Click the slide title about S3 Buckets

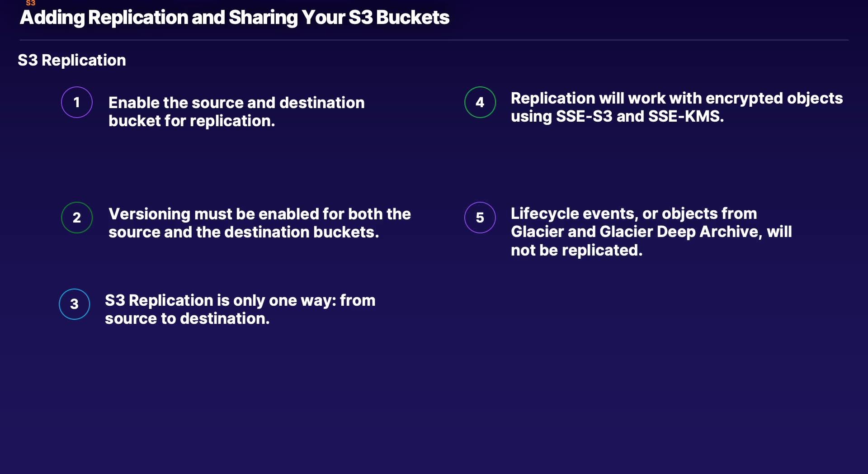(235, 18)
